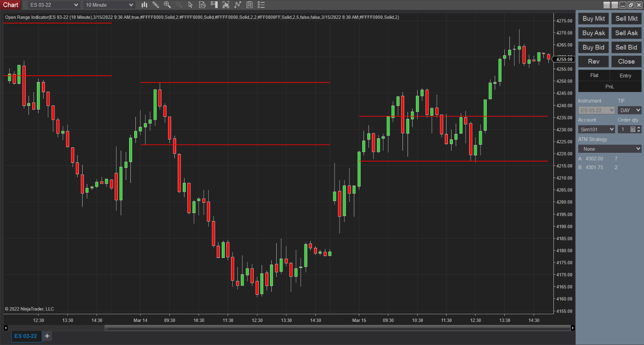Click the ask price 4302.00
Image resolution: width=644 pixels, height=345 pixels.
[594, 159]
